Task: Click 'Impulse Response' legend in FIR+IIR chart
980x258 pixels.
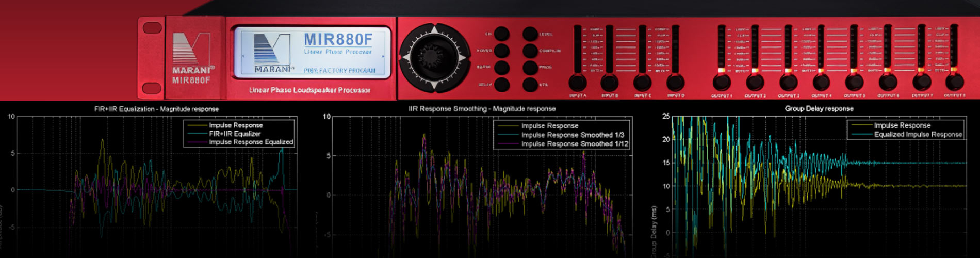Action: [236, 125]
